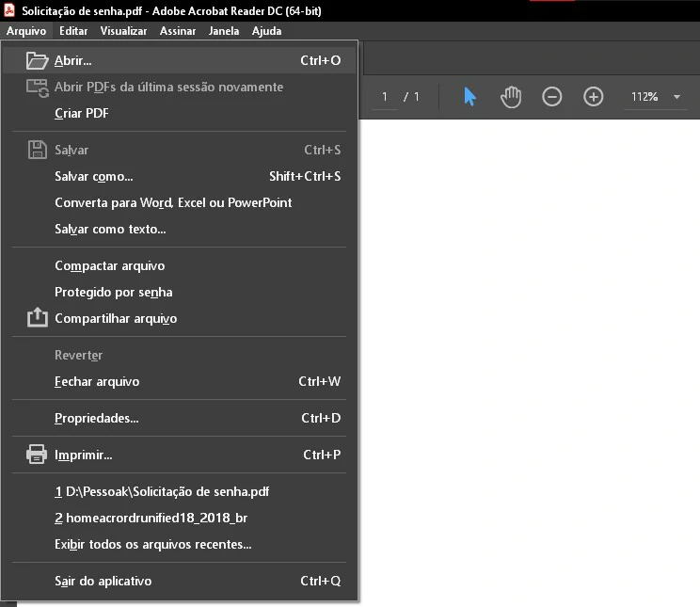The image size is (700, 607).
Task: Activate the Hand pan tool
Action: pyautogui.click(x=511, y=97)
